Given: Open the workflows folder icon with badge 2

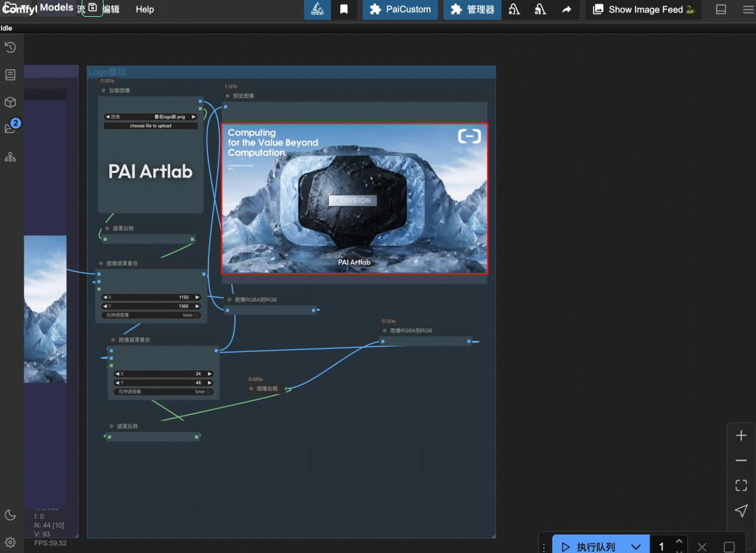Looking at the screenshot, I should tap(12, 127).
